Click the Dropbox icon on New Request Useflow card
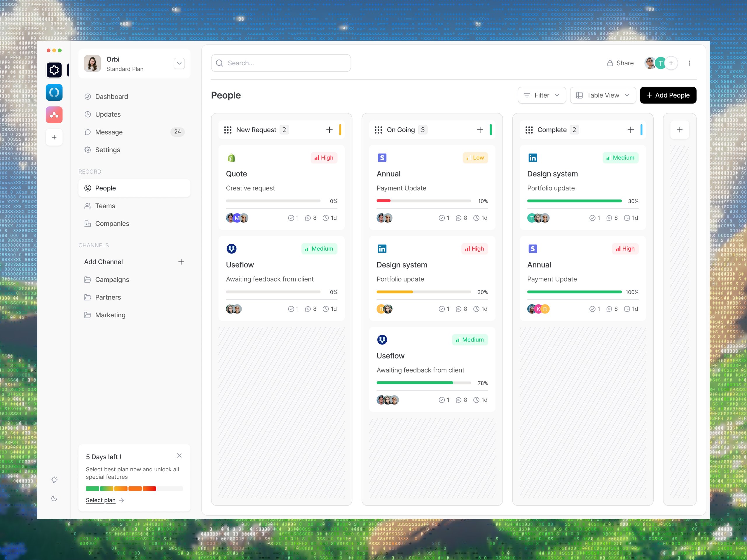 pos(231,249)
